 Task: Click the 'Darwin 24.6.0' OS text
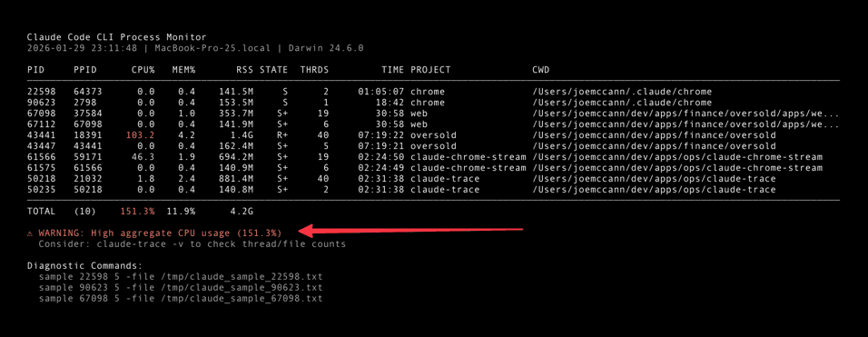point(327,47)
